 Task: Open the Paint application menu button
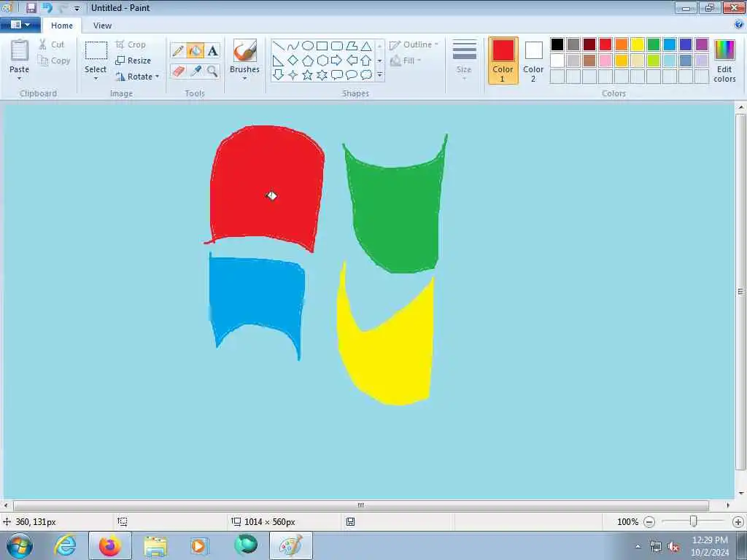(20, 25)
